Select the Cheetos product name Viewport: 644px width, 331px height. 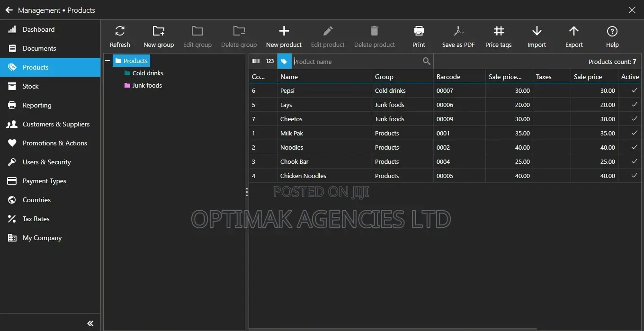[x=291, y=119]
